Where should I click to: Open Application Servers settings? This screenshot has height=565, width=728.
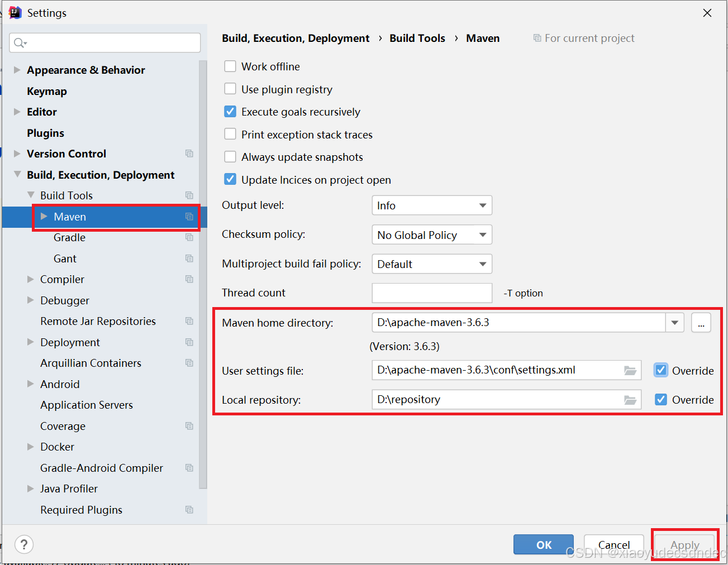click(x=87, y=405)
